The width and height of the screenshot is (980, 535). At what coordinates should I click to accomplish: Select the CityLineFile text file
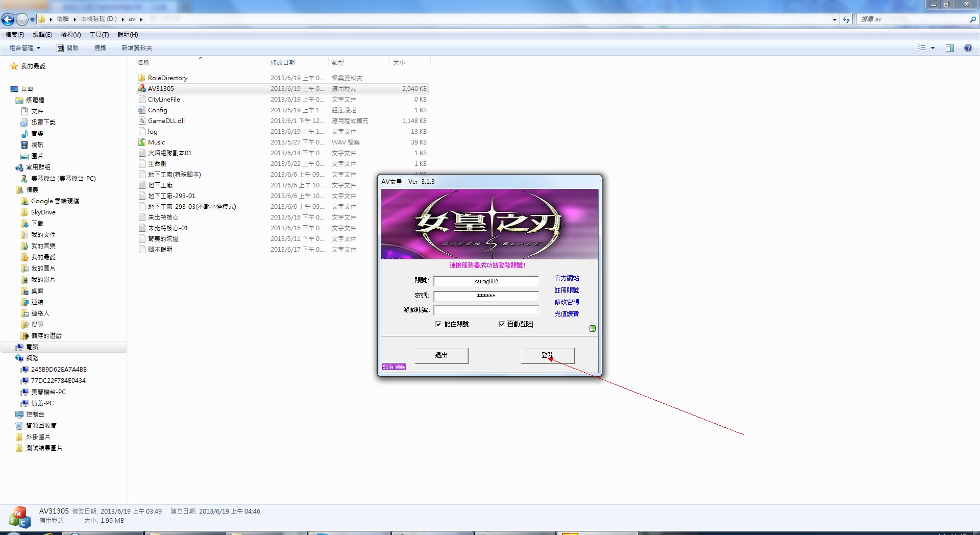[x=164, y=100]
